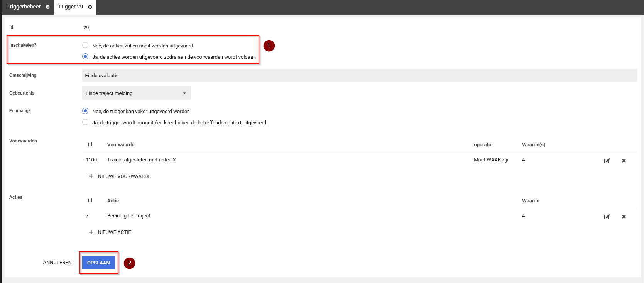Click the Omschrijving field 'Einde evaluatie'

click(x=359, y=75)
